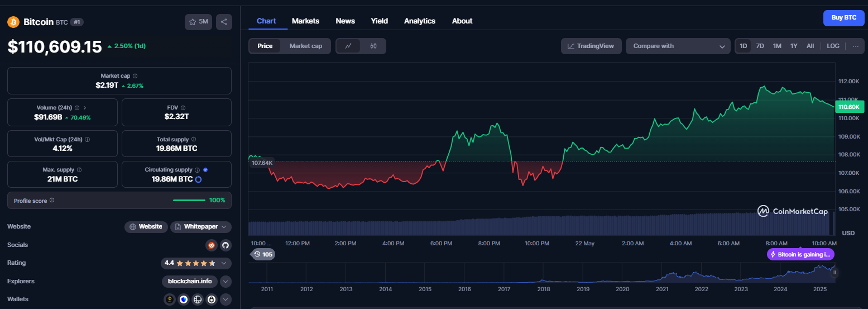Open the Reddit social icon

tap(212, 245)
